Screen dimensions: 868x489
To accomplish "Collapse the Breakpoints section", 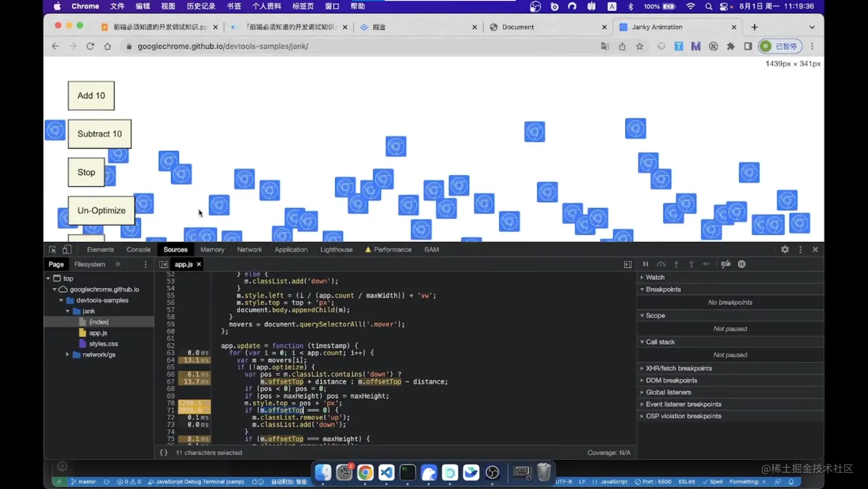I will tap(663, 290).
